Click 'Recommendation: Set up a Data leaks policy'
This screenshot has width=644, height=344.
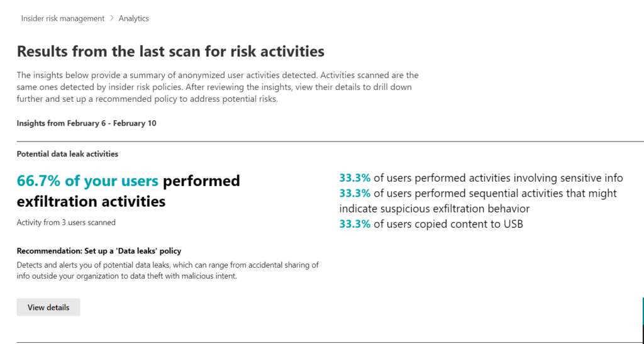pos(99,251)
